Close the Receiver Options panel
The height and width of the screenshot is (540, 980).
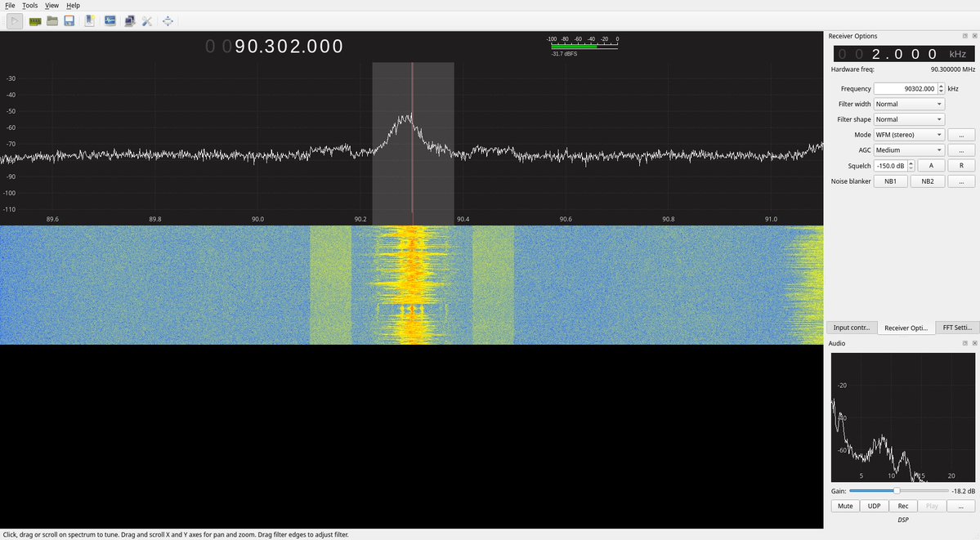(974, 36)
